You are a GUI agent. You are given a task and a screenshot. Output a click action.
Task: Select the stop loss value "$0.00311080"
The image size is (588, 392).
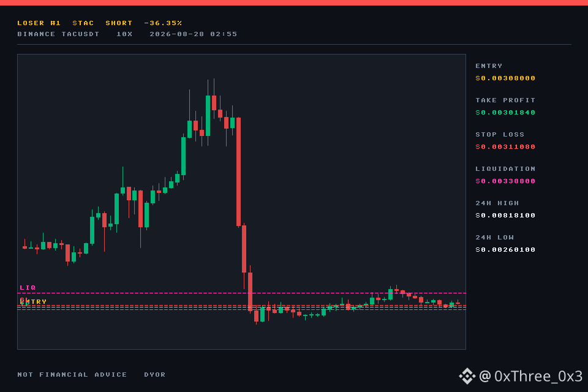point(505,146)
